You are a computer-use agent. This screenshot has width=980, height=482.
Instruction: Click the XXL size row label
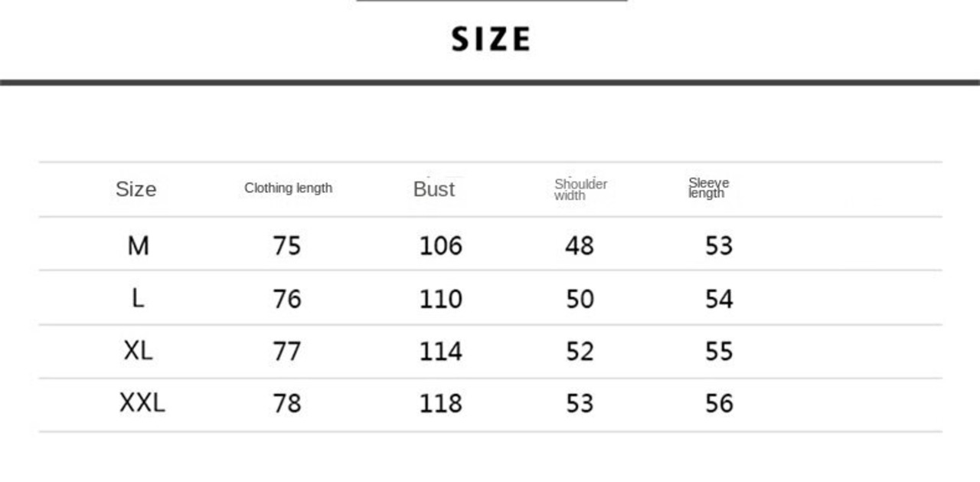click(x=142, y=402)
